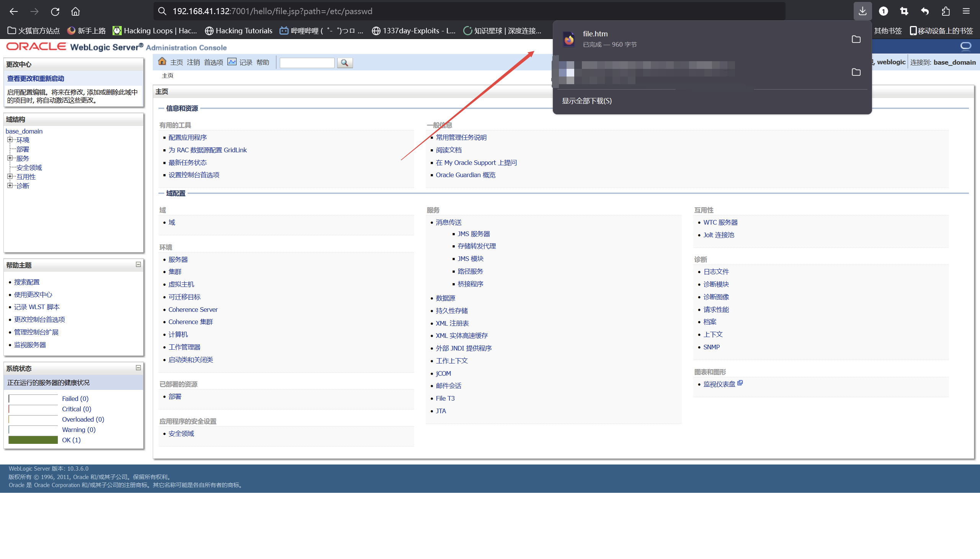This screenshot has height=559, width=980.
Task: Open 移动设备上的书签 folder
Action: coord(942,31)
